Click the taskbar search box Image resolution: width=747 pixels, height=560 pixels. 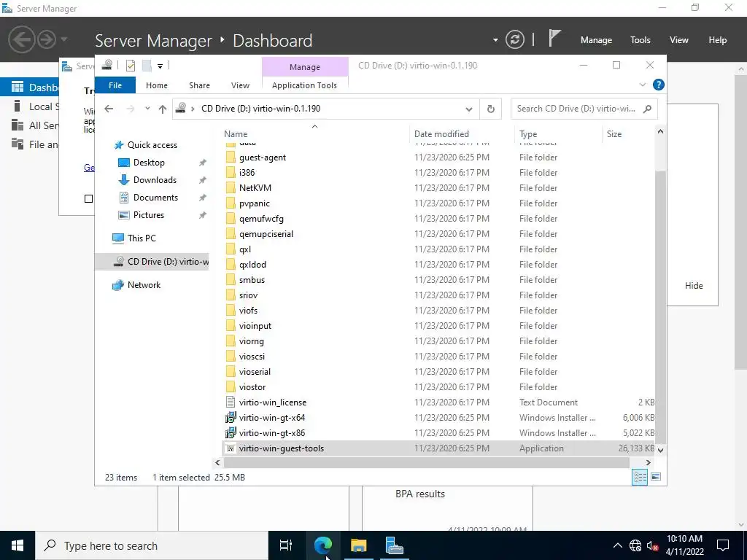tap(152, 545)
